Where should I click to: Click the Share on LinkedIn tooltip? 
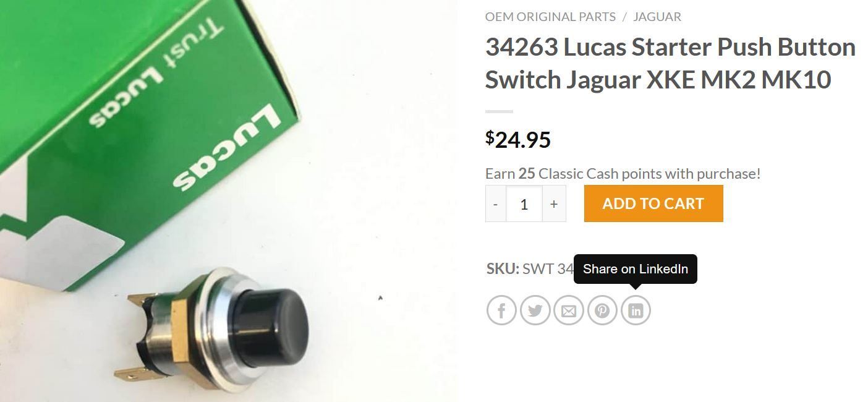click(x=636, y=269)
